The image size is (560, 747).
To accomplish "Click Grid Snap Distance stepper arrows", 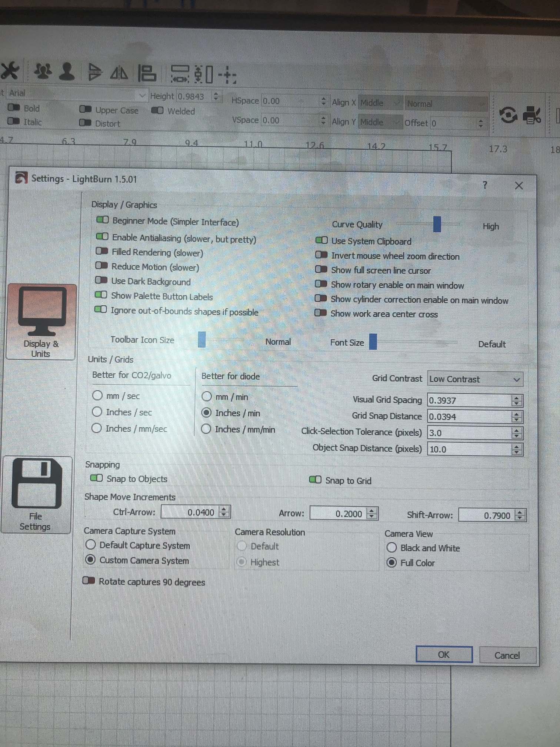I will (x=517, y=417).
